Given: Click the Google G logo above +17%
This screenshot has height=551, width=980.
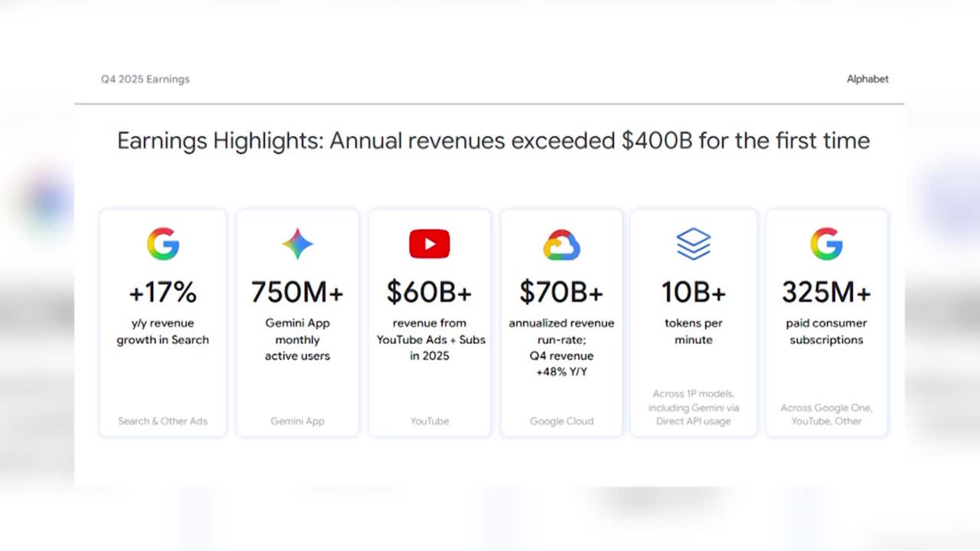Looking at the screenshot, I should (x=163, y=244).
